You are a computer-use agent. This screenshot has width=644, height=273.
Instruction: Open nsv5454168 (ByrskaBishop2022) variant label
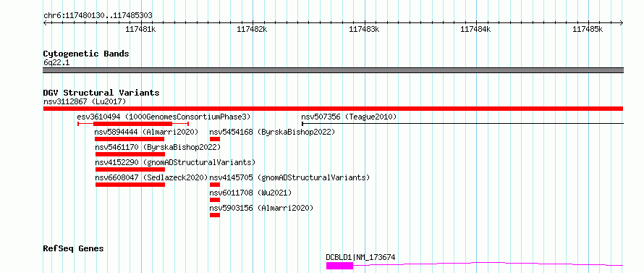(272, 132)
